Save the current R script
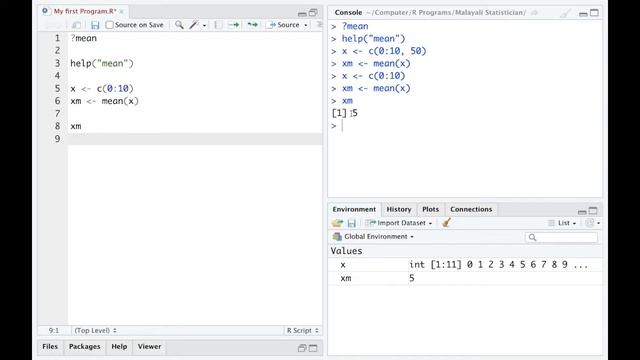The image size is (640, 360). coord(95,25)
